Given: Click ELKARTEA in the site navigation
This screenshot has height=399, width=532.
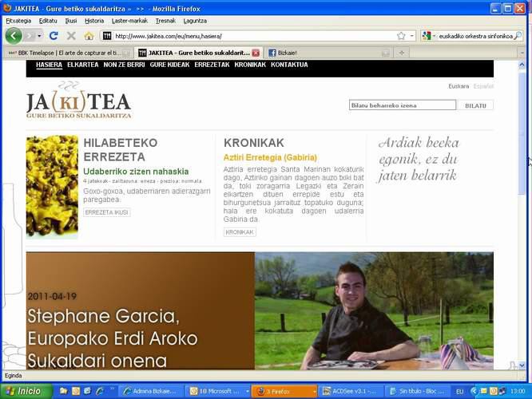Looking at the screenshot, I should point(83,65).
